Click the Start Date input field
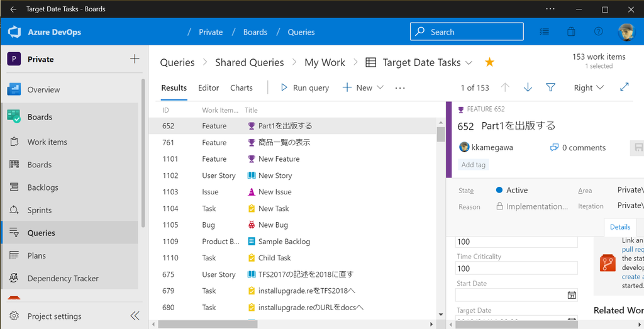This screenshot has height=329, width=644. click(516, 295)
